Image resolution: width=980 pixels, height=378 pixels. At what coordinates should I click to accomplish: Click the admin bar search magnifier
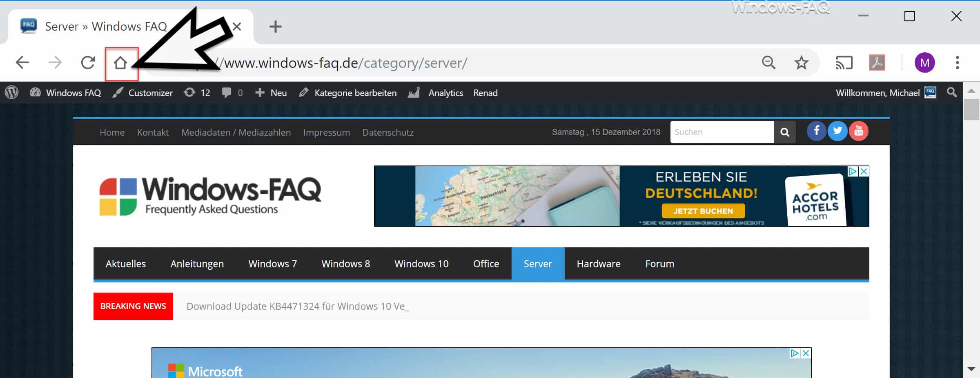tap(952, 93)
